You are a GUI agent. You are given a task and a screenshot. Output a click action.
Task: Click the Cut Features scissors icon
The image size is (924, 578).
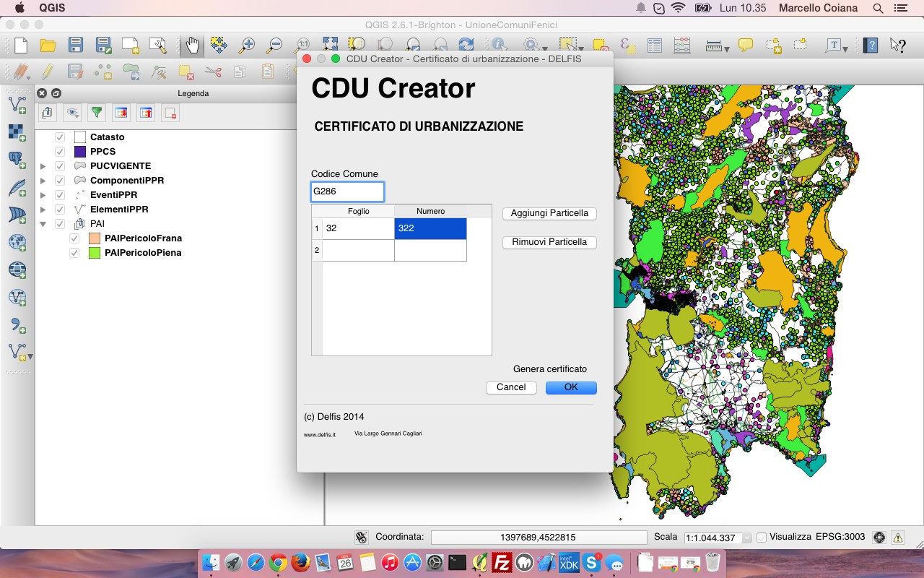213,72
